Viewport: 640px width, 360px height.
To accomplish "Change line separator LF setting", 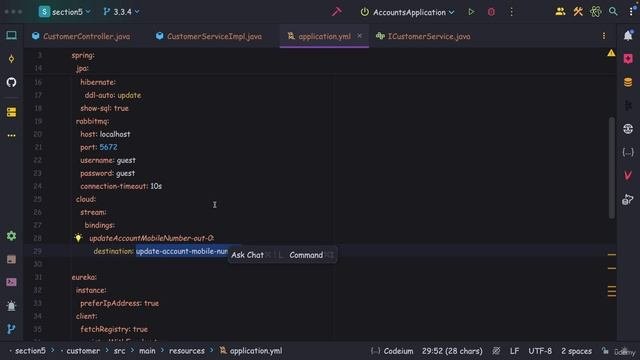I will (x=514, y=351).
